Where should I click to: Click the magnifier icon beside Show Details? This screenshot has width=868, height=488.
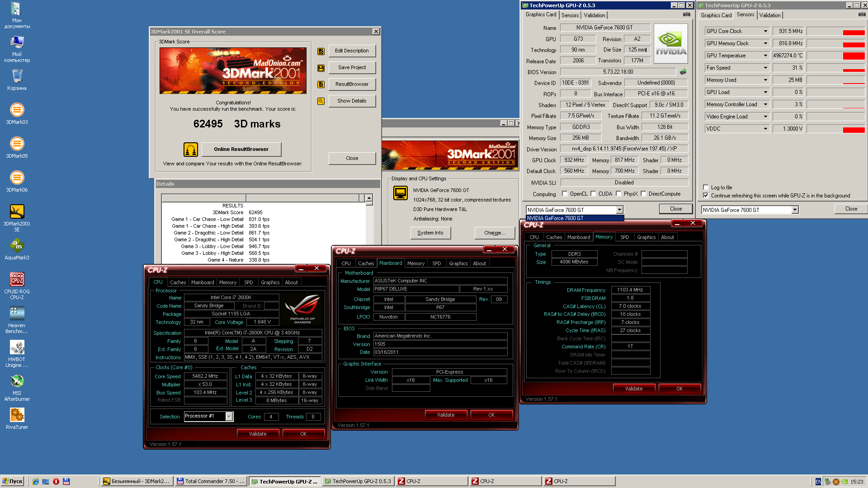[321, 101]
